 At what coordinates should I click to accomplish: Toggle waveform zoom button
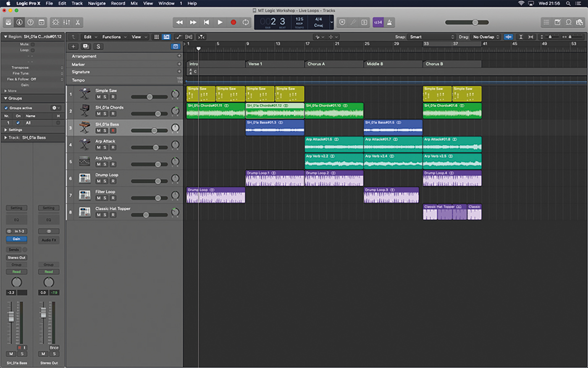509,37
